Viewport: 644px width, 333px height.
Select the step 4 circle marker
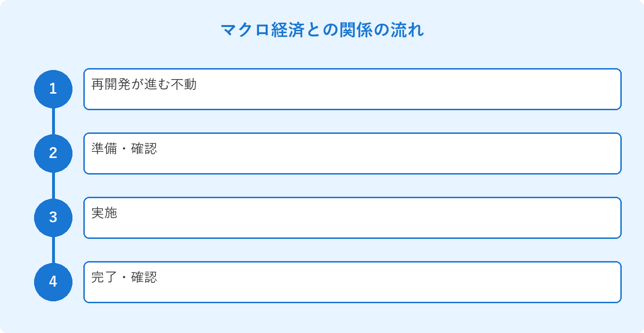click(53, 282)
